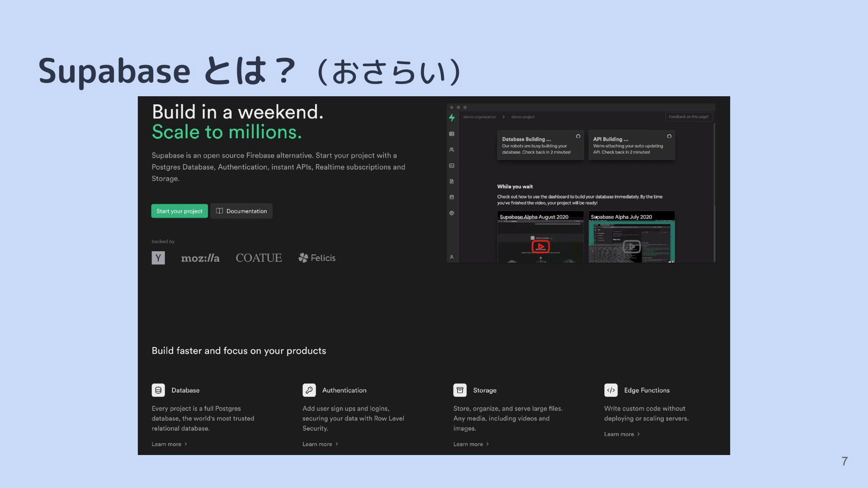The image size is (868, 488).
Task: Click the dashboard window scrollbar
Action: 714,192
